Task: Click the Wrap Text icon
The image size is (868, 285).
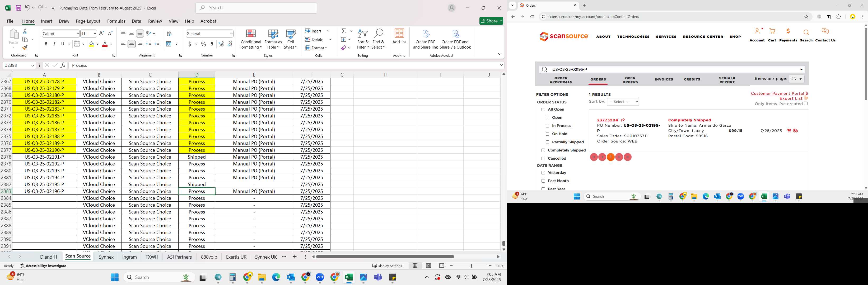Action: pos(169,33)
